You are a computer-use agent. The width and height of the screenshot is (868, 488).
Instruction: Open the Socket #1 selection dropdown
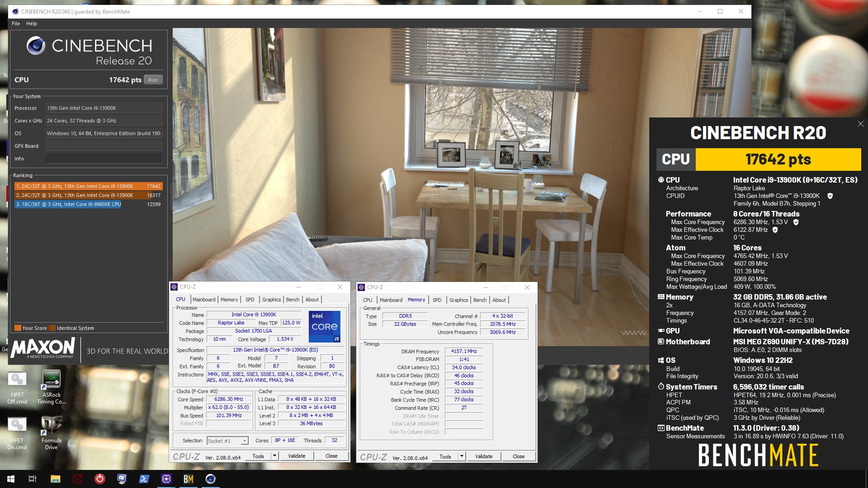[x=245, y=441]
